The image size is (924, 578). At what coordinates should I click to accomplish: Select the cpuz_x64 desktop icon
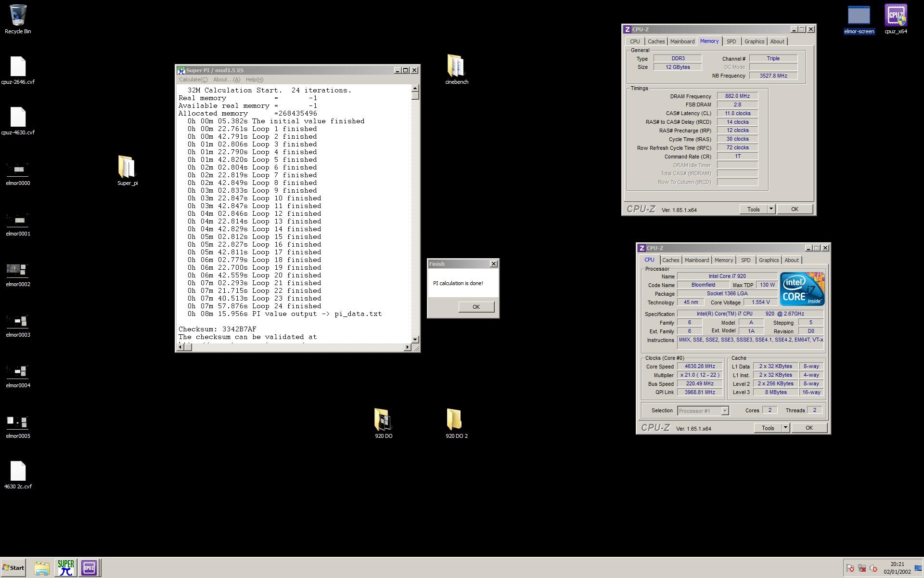pyautogui.click(x=896, y=19)
